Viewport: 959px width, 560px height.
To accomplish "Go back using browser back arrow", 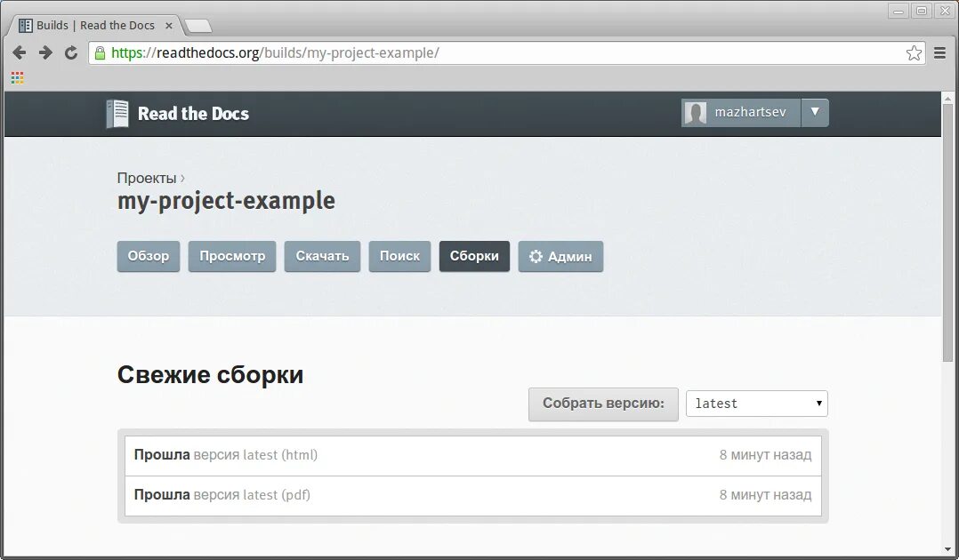I will tap(19, 52).
